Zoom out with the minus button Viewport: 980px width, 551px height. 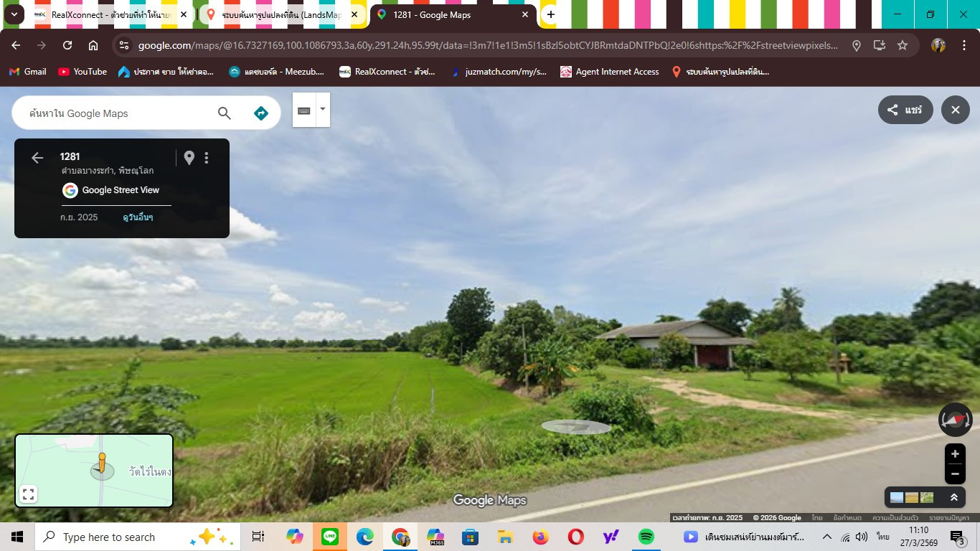(x=955, y=474)
